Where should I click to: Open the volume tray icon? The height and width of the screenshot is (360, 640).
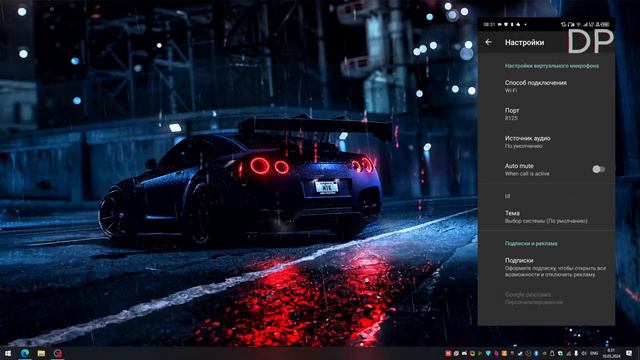(584, 353)
